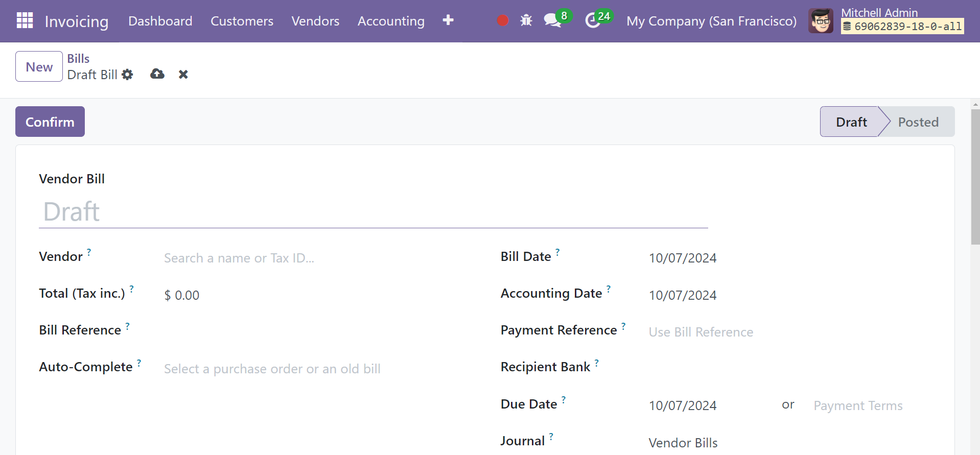Click the vertical scrollbar thumb
Viewport: 980px width, 455px height.
tap(975, 177)
